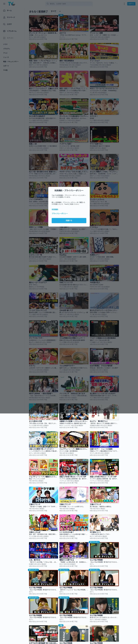Open クレヨンしんちゃん thumbnail
138x644 pixels.
(104, 190)
